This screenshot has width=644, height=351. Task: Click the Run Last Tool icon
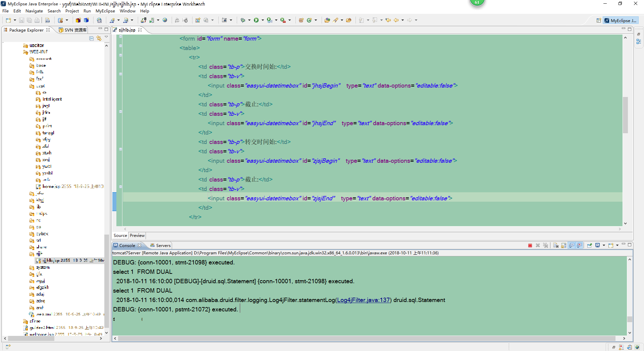tap(283, 20)
